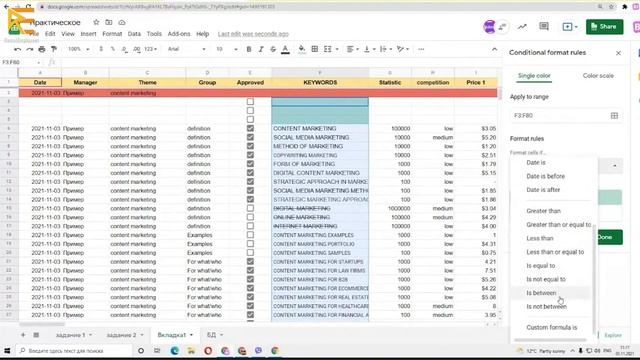Check the cloud document status icon

[122, 22]
